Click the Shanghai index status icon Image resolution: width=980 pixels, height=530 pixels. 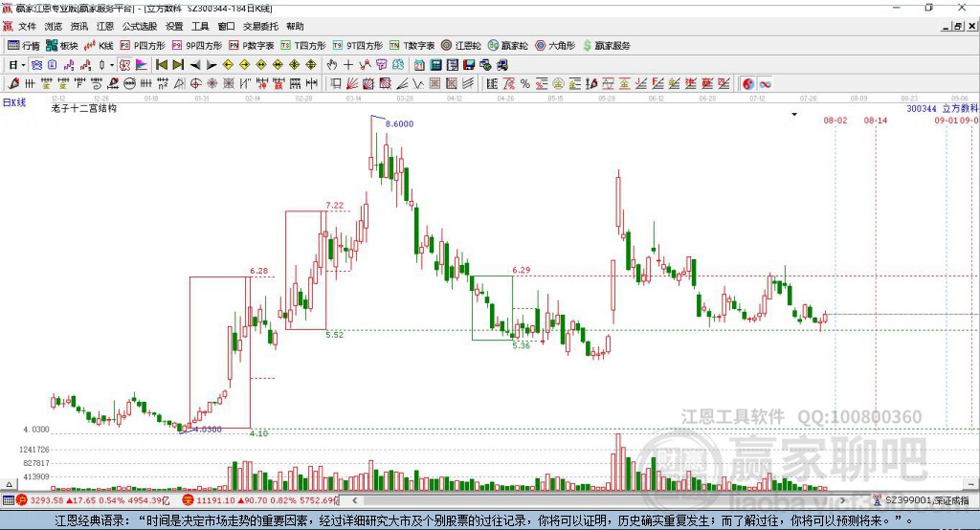(x=22, y=500)
